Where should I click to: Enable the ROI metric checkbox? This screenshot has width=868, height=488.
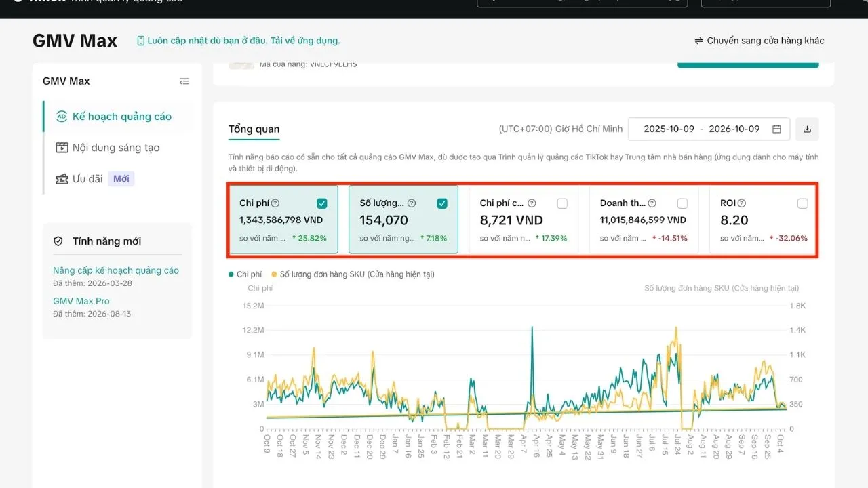tap(803, 203)
